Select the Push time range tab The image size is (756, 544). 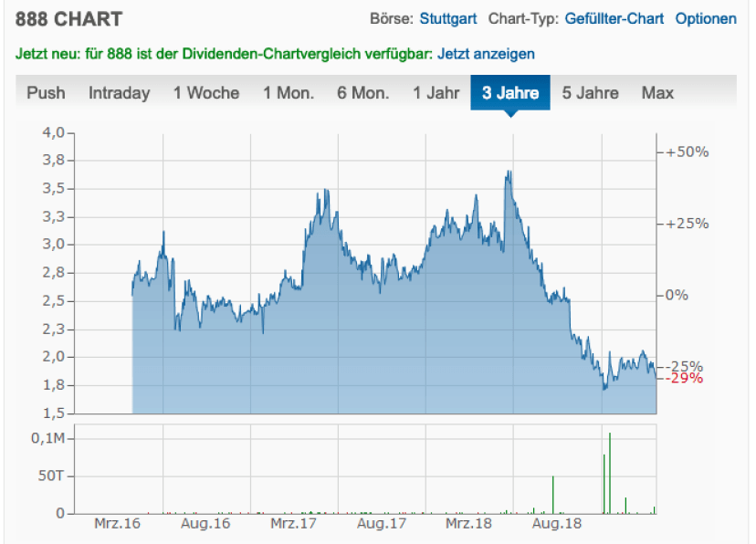(x=46, y=93)
